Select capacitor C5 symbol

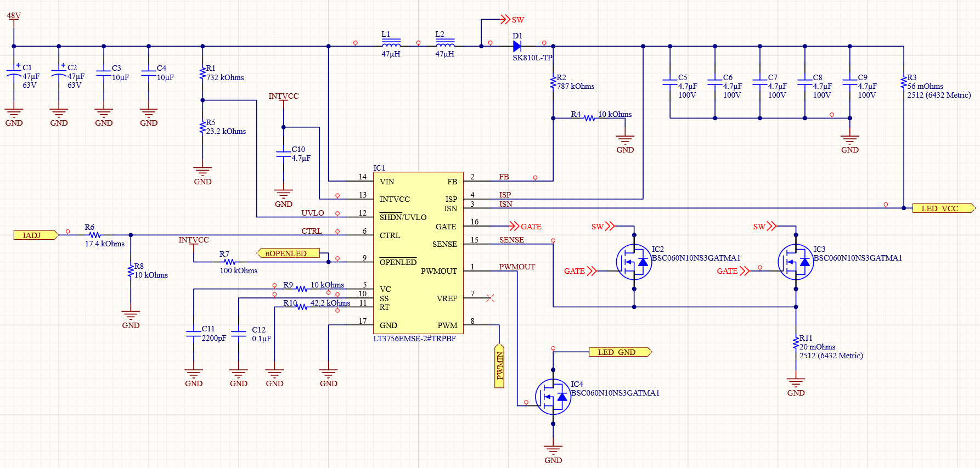point(670,82)
